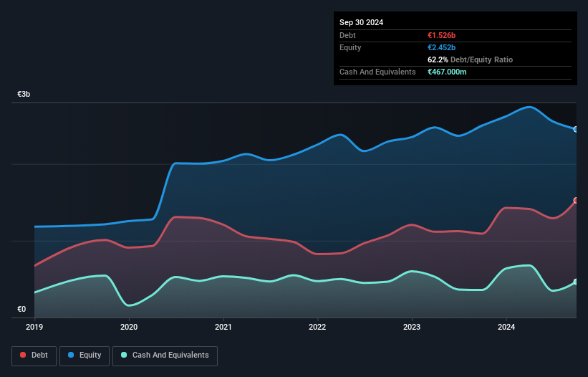Screen dimensions: 588x377
Task: Click the 2019 x-axis label
Action: (34, 327)
